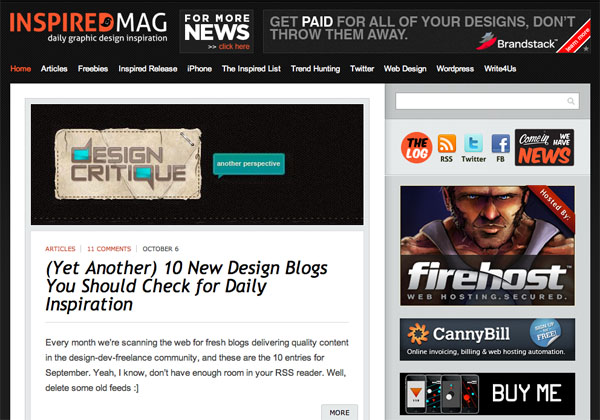Screen dimensions: 600x420
Task: Open the Wordpress menu item
Action: (455, 69)
